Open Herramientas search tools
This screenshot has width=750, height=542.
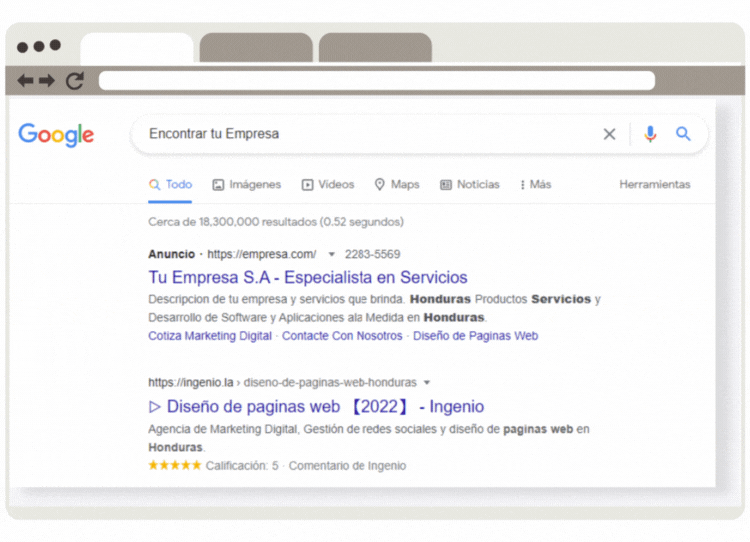[x=655, y=185]
